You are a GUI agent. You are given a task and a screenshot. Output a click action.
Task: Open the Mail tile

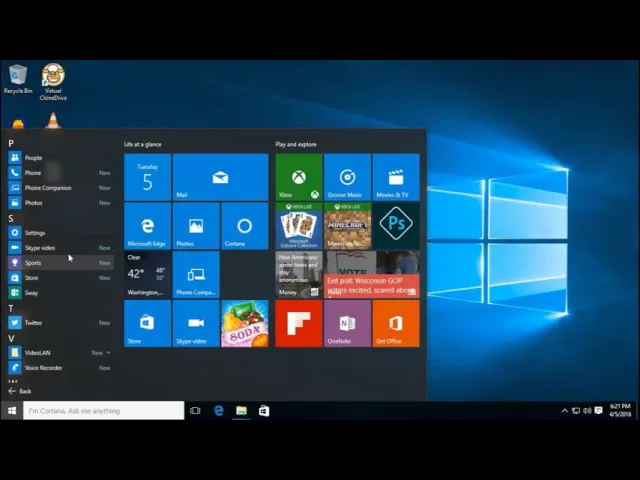click(220, 177)
